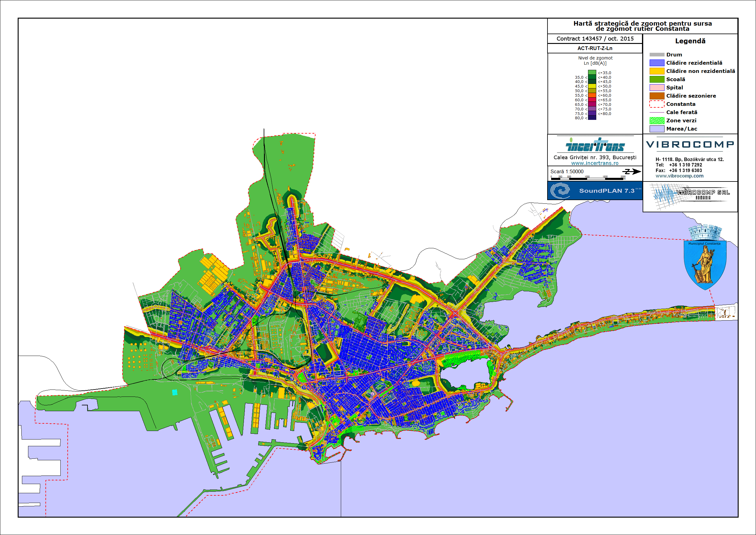This screenshot has height=535, width=756.
Task: Click the Zone verzi hatched legend symbol
Action: point(657,120)
